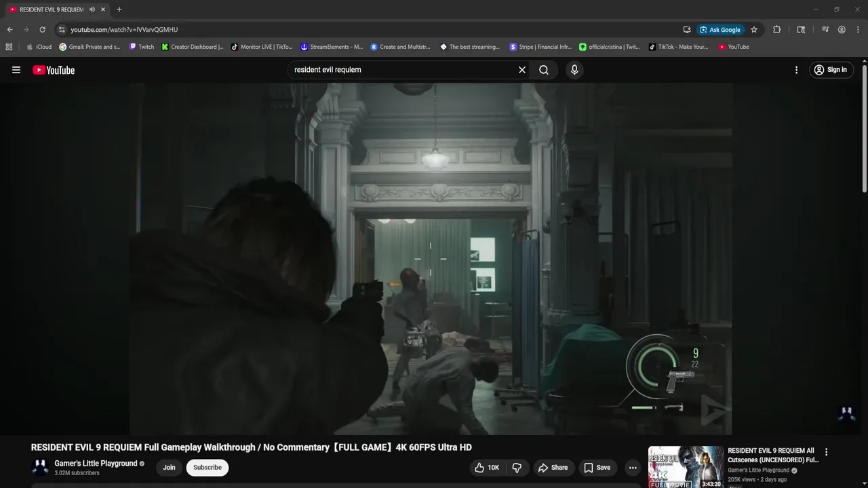Join the channel membership
The height and width of the screenshot is (488, 868).
[169, 468]
